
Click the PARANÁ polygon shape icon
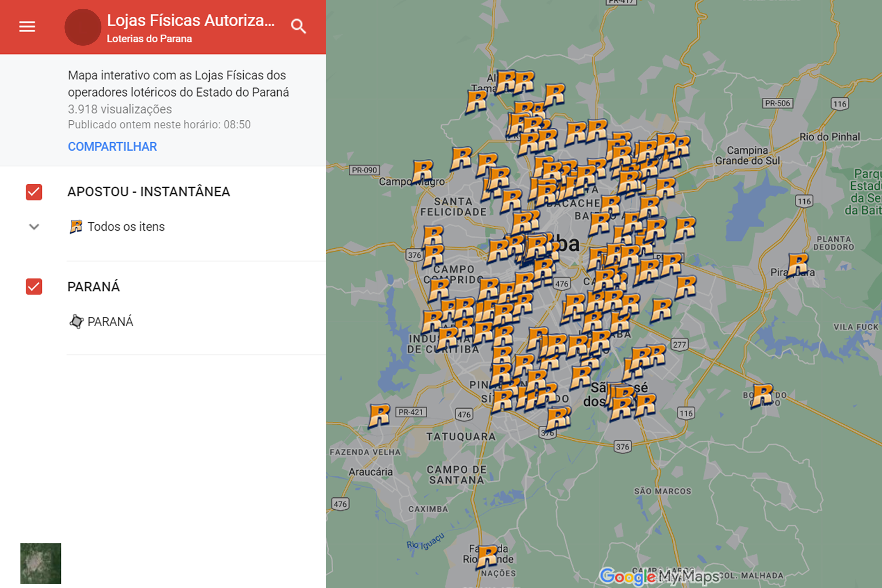(76, 321)
